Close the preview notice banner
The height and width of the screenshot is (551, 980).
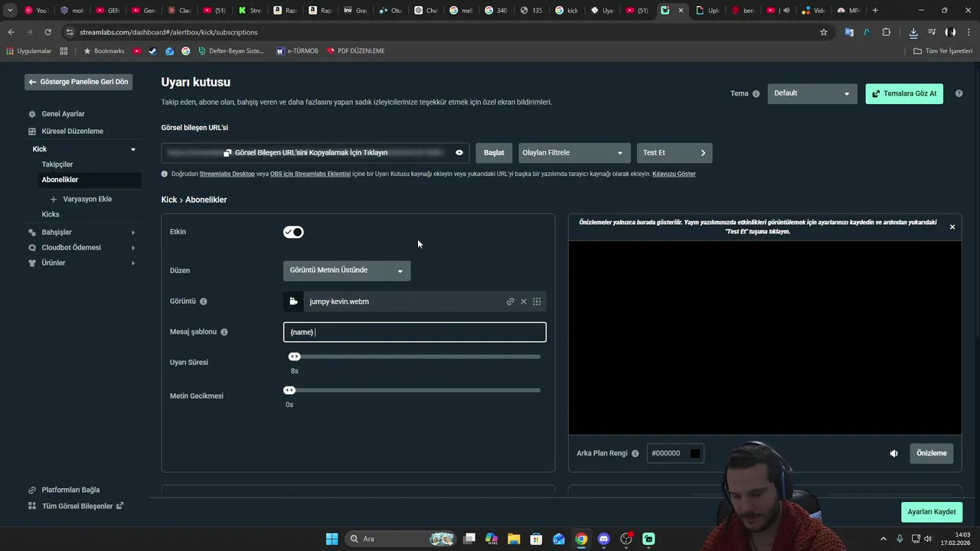click(x=952, y=227)
